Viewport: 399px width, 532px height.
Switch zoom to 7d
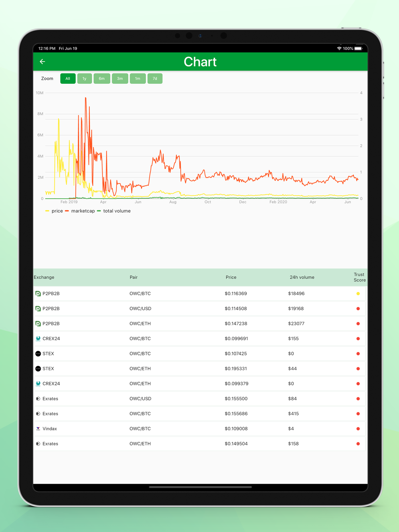tap(155, 79)
